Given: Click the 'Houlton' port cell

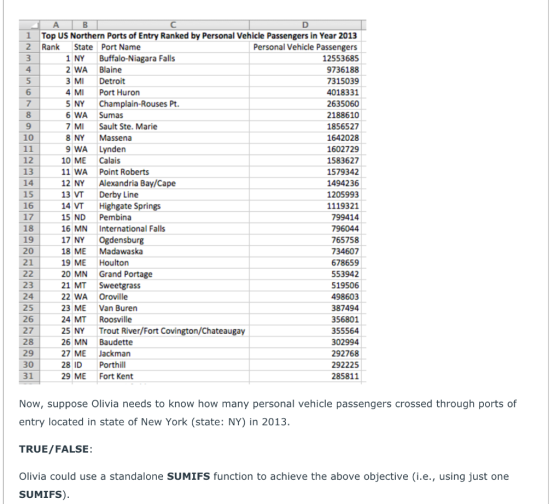Looking at the screenshot, I should click(x=173, y=263).
